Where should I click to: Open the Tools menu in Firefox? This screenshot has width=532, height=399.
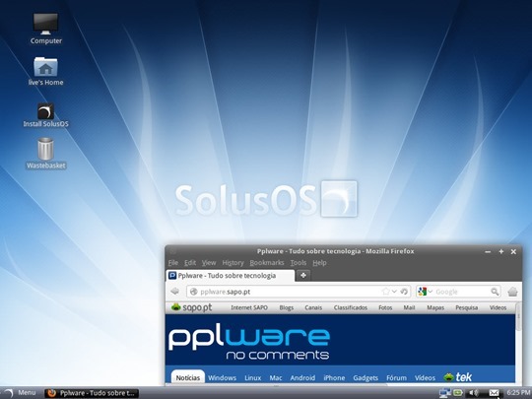coord(299,263)
